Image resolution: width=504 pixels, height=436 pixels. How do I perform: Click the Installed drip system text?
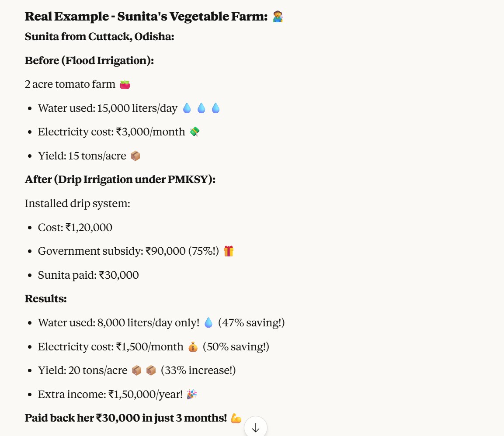click(77, 204)
